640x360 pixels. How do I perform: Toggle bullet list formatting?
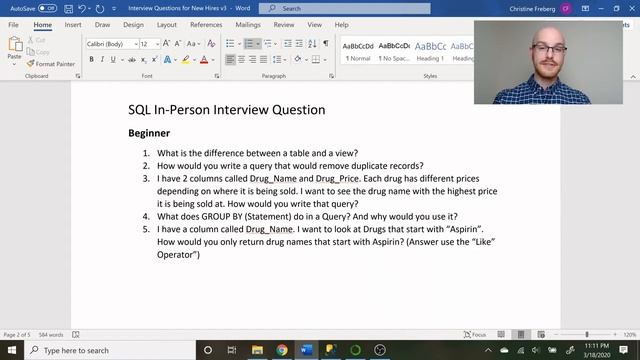[x=230, y=44]
